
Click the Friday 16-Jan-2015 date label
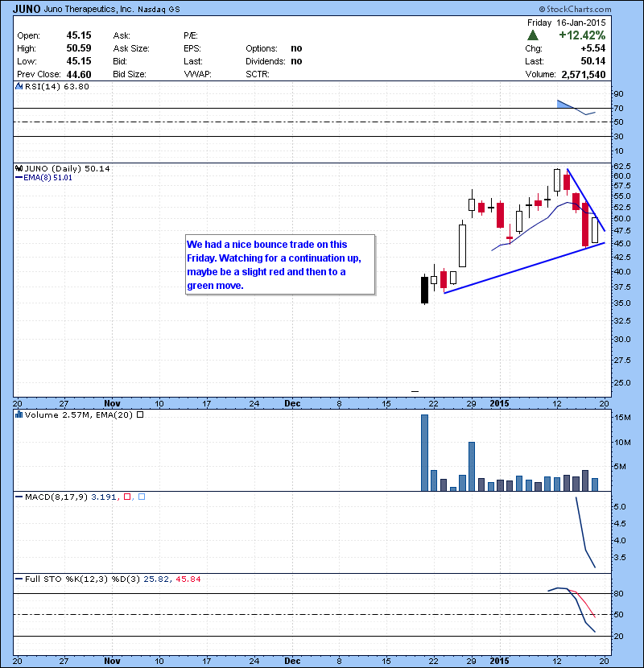pos(566,23)
